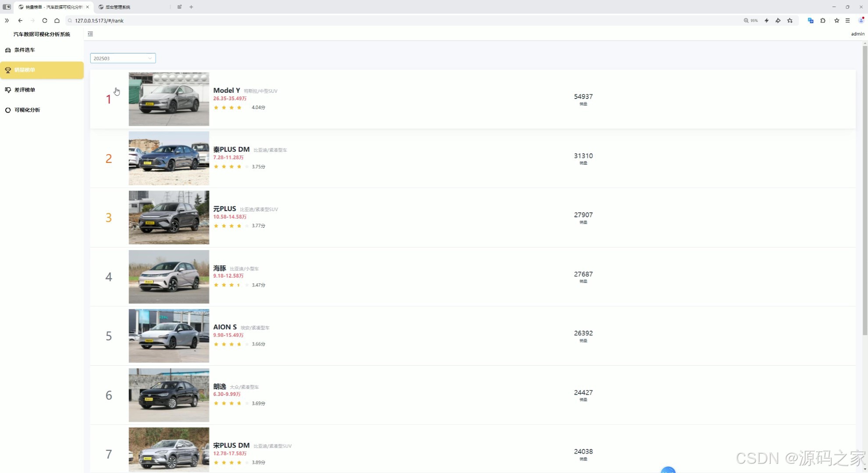
Task: Click the thumbs-down icon for 差评榜单
Action: click(x=8, y=90)
